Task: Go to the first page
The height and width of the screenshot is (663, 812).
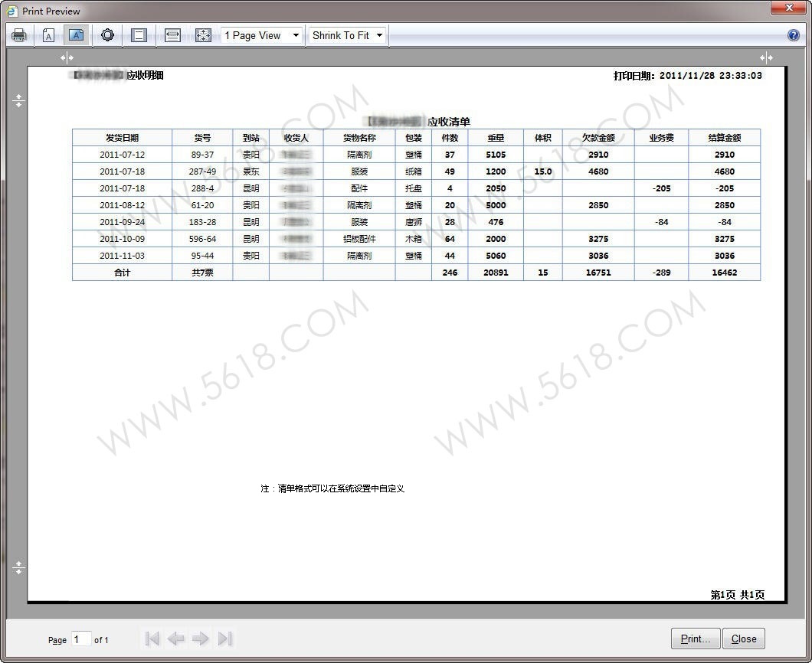Action: [152, 639]
